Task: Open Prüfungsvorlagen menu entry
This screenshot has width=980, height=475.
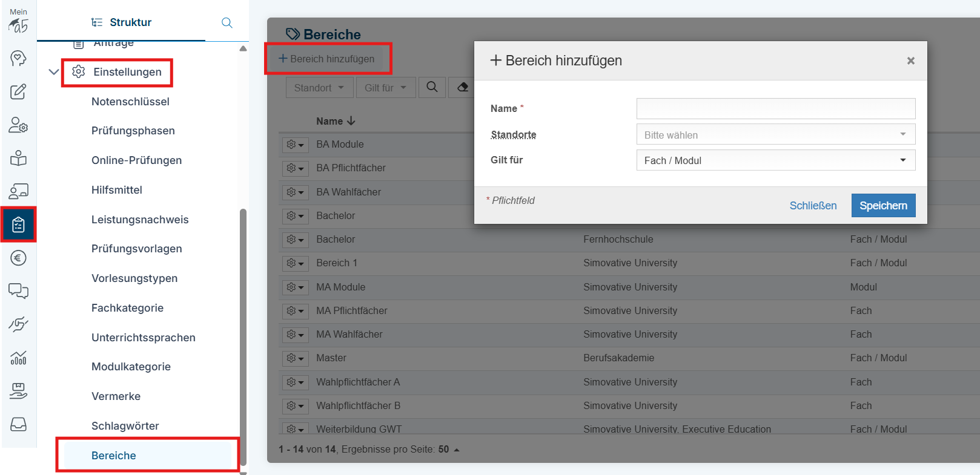Action: coord(136,249)
